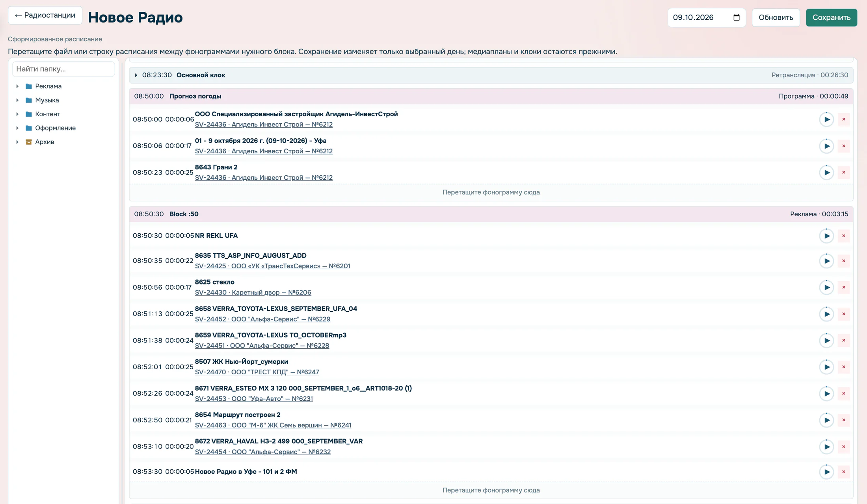Screen dimensions: 867x504
Task: Play 8507 ЖК Нью-Йорт_сумерки spot
Action: (826, 367)
